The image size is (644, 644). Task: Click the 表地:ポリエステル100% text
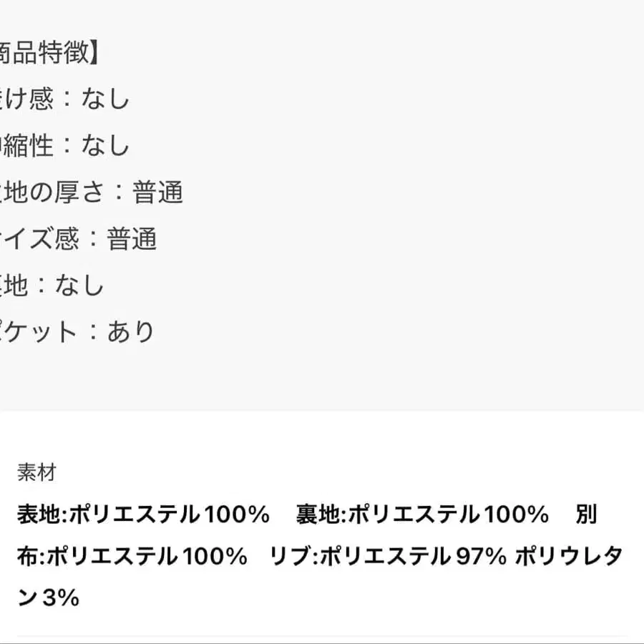tap(143, 514)
